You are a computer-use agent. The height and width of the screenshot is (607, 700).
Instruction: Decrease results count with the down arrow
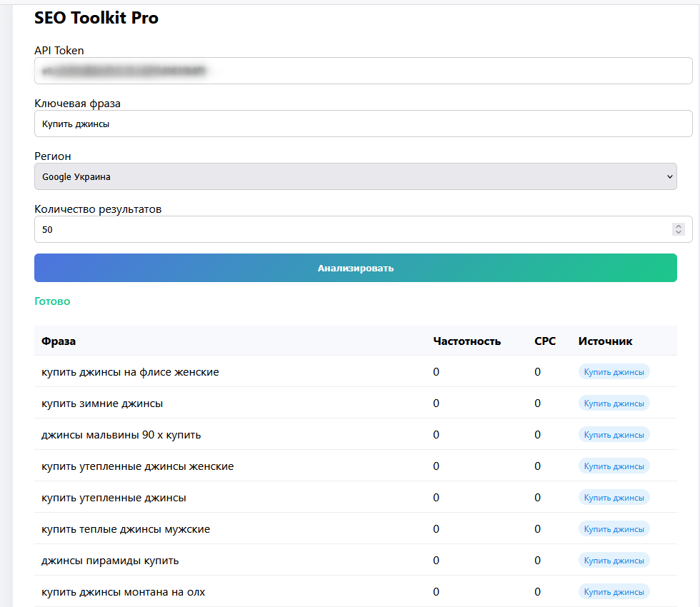679,233
